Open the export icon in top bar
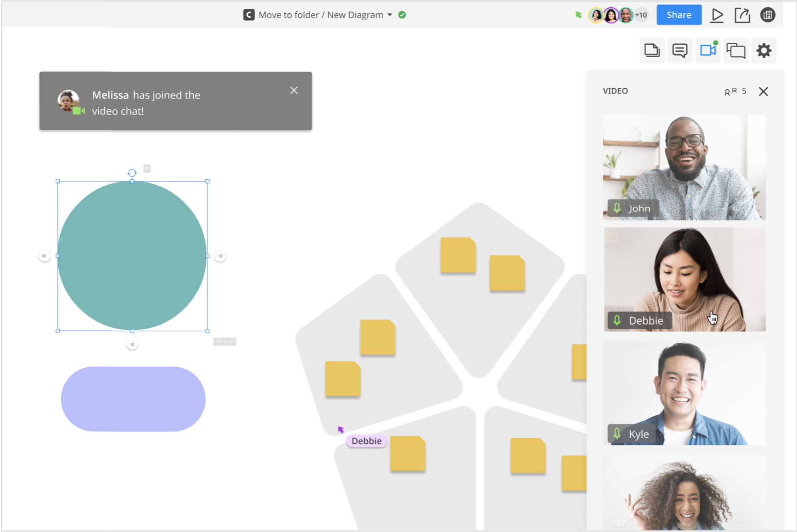This screenshot has width=797, height=532. pyautogui.click(x=742, y=15)
